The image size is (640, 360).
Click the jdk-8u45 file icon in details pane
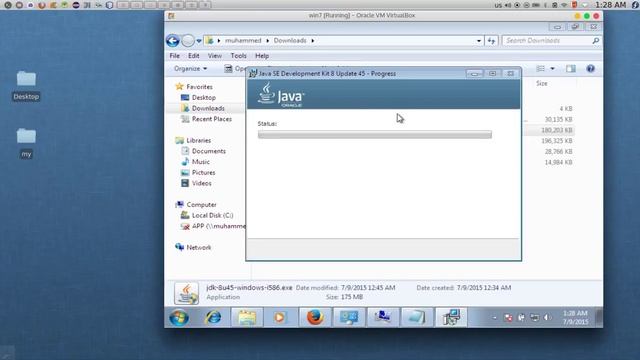pyautogui.click(x=187, y=293)
